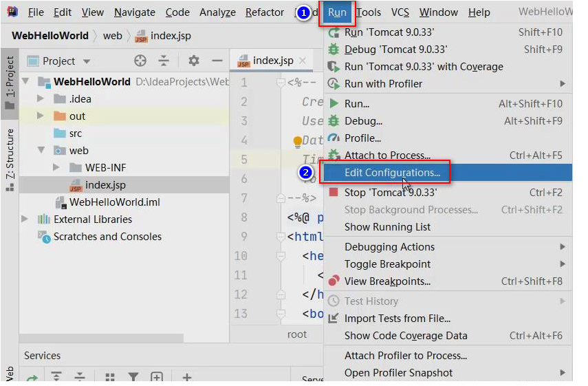Image resolution: width=588 pixels, height=386 pixels.
Task: Click the collapse all icon in Project panel
Action: (164, 61)
